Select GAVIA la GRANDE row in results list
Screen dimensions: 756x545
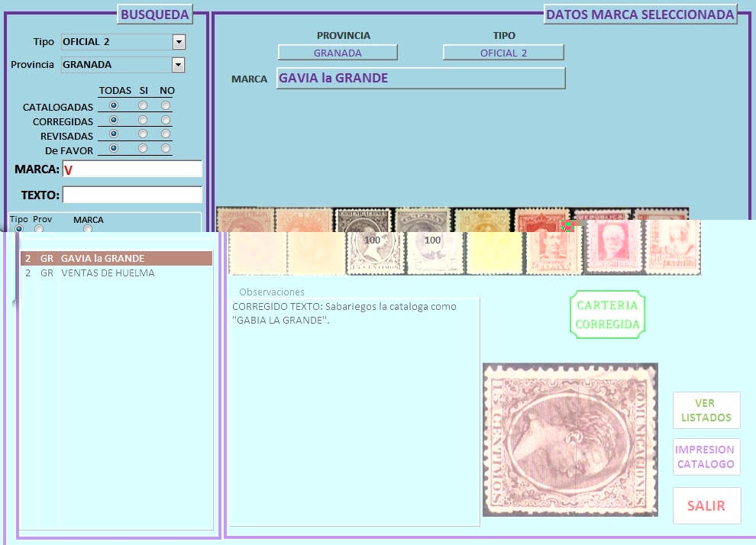point(116,258)
